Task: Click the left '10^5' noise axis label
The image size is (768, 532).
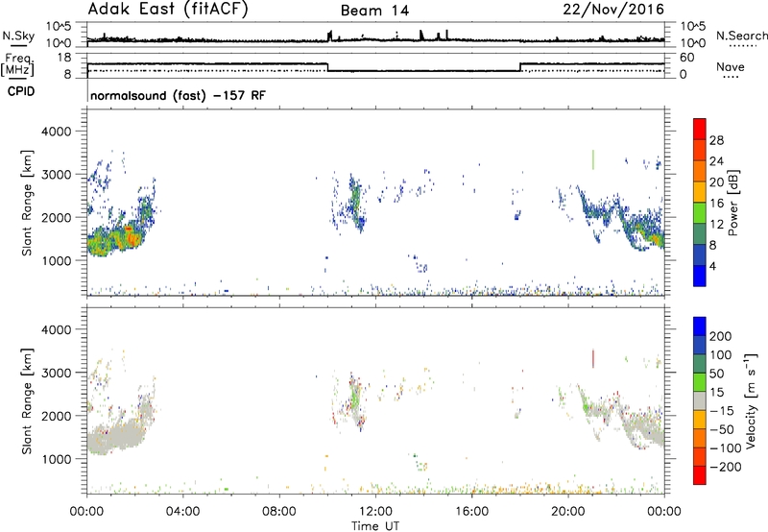Action: (x=59, y=26)
